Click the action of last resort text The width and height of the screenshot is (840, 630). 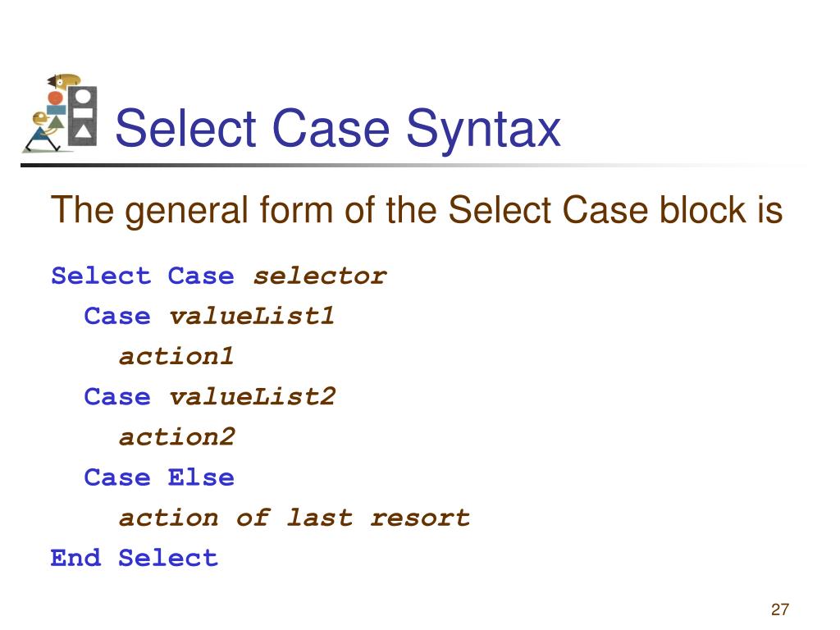294,518
